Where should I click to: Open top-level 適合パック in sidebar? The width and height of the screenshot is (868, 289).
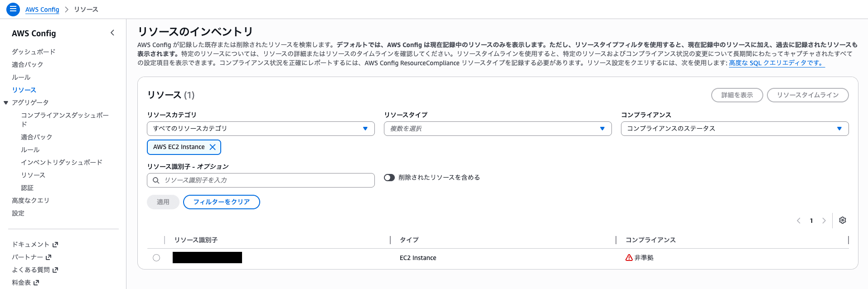click(27, 64)
